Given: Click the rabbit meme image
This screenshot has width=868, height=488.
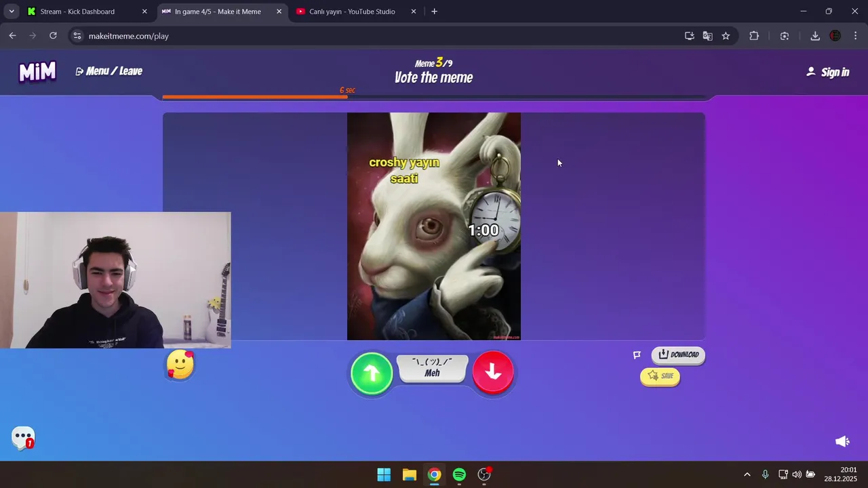Looking at the screenshot, I should click(x=434, y=226).
